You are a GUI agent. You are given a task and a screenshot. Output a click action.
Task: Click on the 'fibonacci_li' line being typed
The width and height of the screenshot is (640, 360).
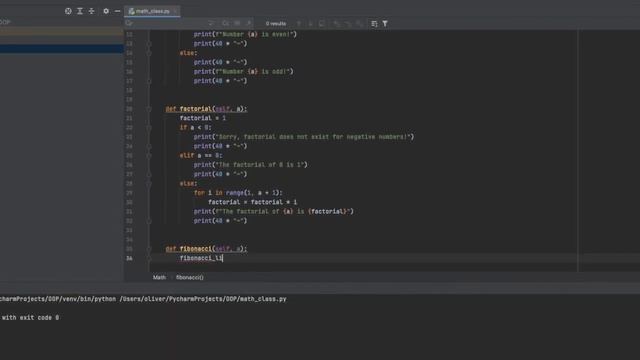click(x=201, y=258)
